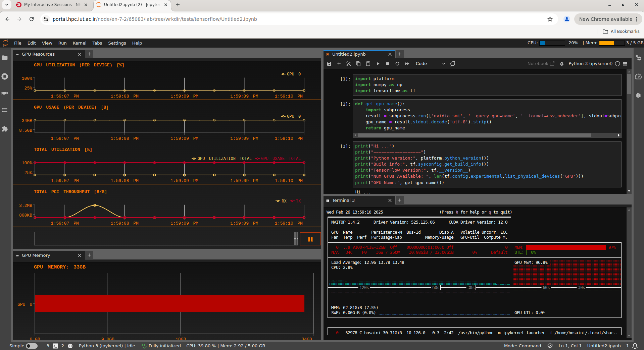The image size is (644, 350).
Task: Toggle TX series in PCI Throughput legend
Action: coord(296,201)
